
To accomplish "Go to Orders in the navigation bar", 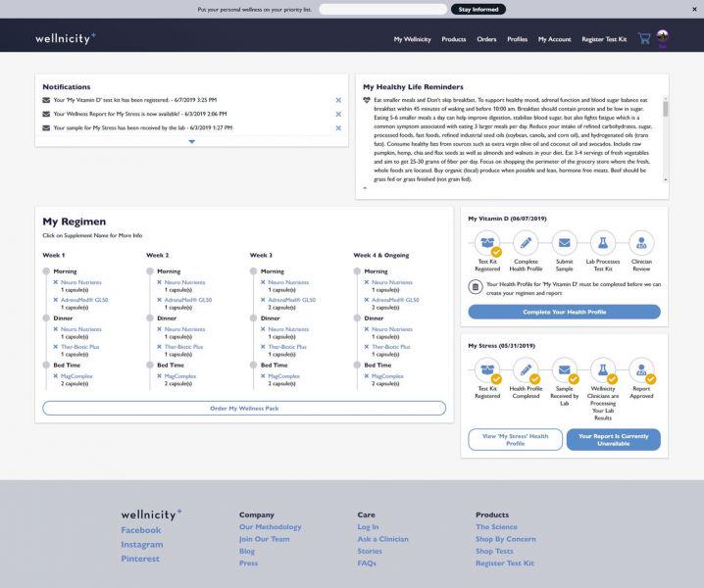I will click(x=486, y=39).
